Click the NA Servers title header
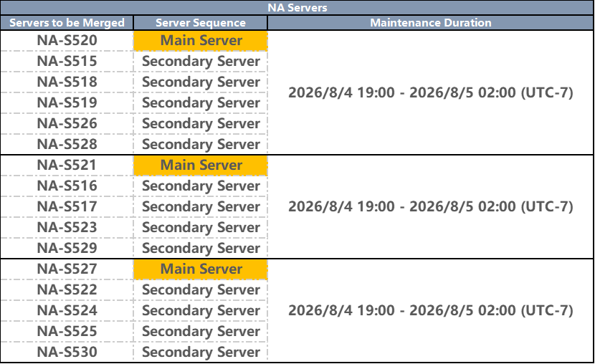The height and width of the screenshot is (364, 595). pyautogui.click(x=297, y=8)
